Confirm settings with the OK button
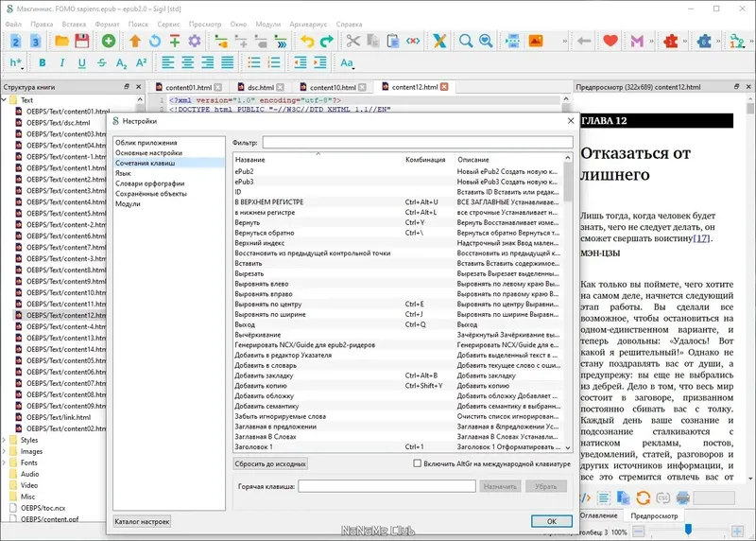This screenshot has height=541, width=756. (552, 521)
